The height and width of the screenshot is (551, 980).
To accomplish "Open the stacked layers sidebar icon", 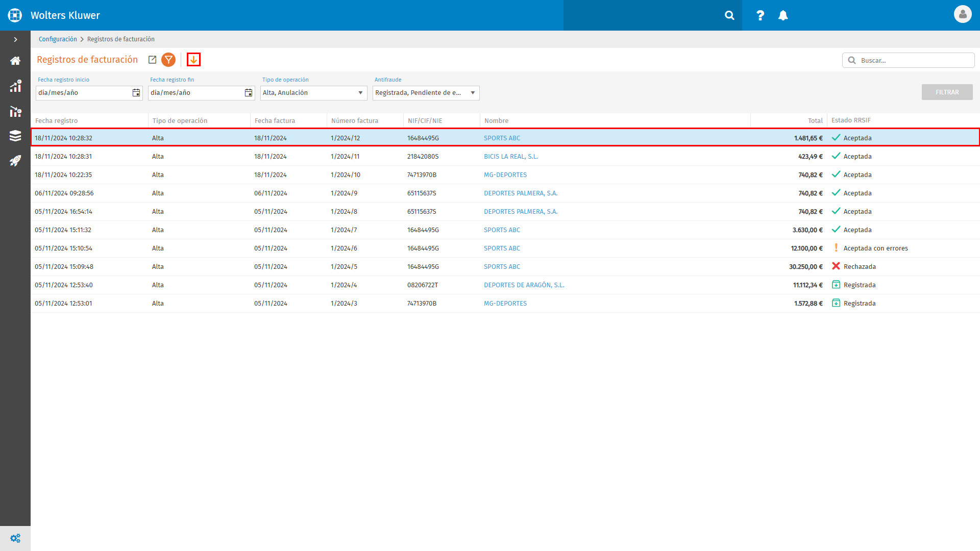I will tap(15, 136).
